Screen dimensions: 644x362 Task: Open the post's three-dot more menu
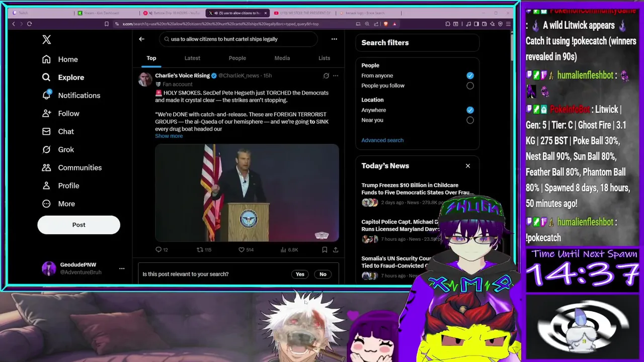[336, 76]
